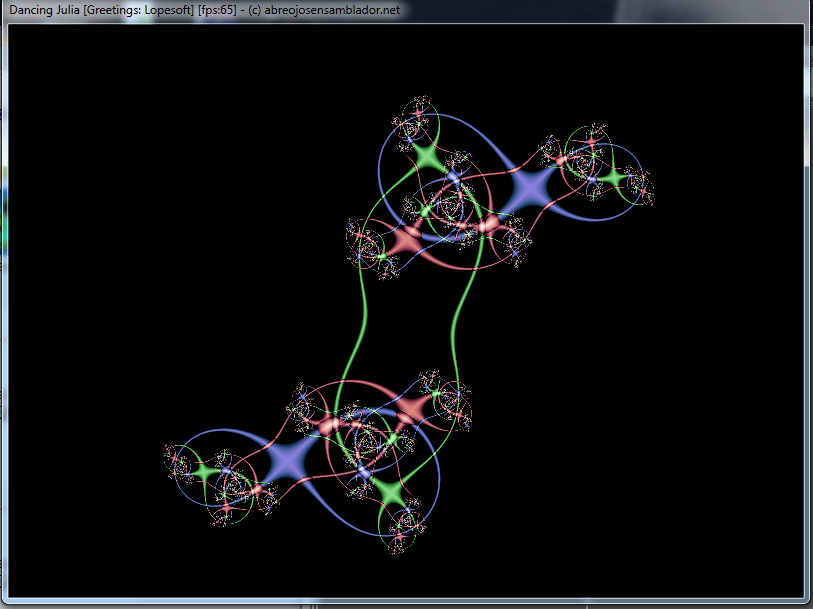The image size is (813, 609).
Task: Click the large red star in the upper lobe
Action: point(406,240)
